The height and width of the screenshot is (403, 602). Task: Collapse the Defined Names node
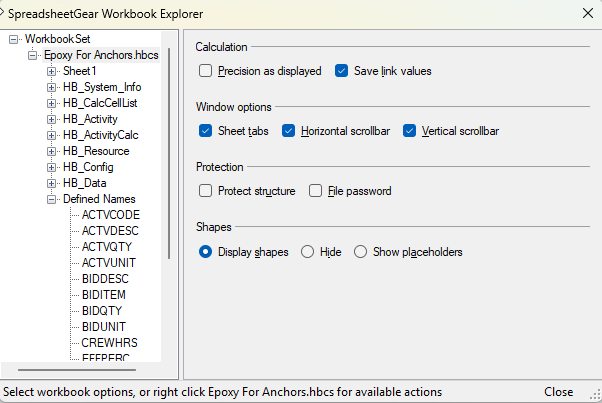tap(51, 199)
